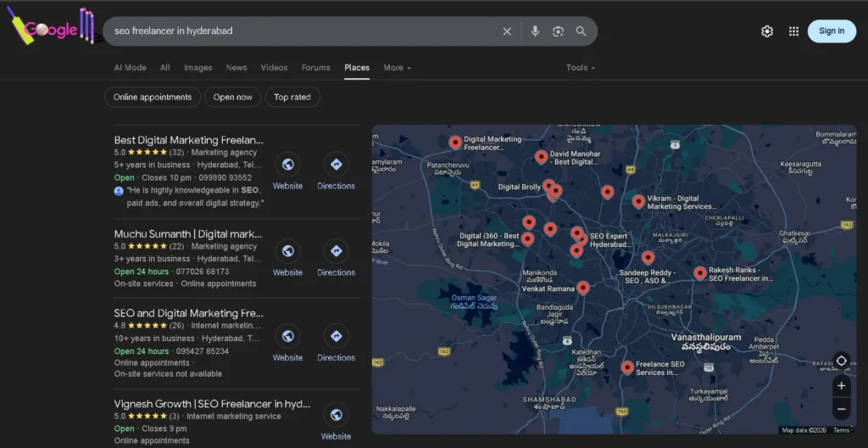The image size is (868, 448).
Task: Select the Sandeep Reddy map pin
Action: pyautogui.click(x=648, y=258)
